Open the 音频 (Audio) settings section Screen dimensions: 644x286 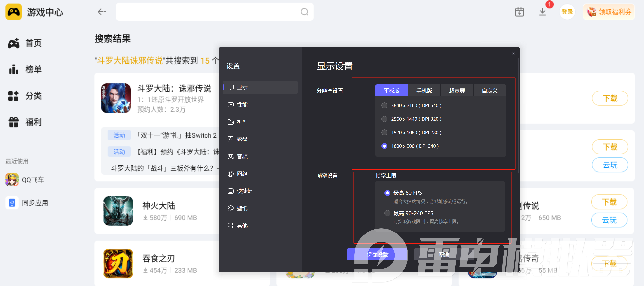[242, 156]
